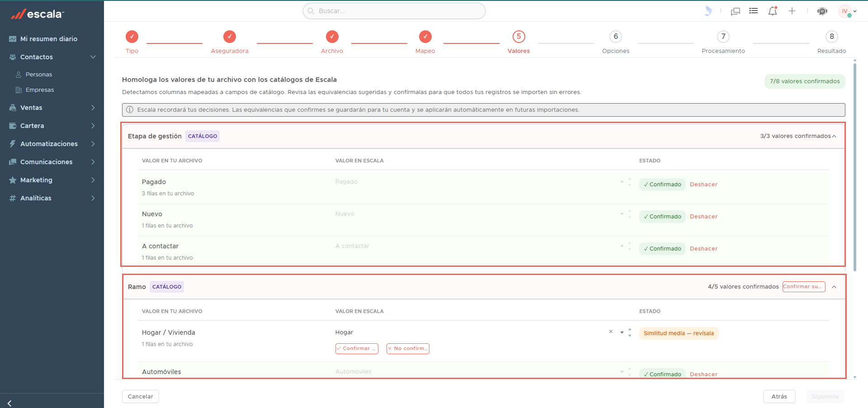Click the Hogar value stepper arrows

(x=630, y=332)
